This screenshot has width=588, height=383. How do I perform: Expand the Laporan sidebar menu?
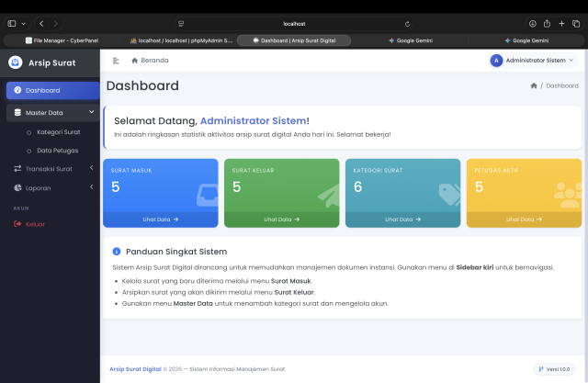[52, 187]
